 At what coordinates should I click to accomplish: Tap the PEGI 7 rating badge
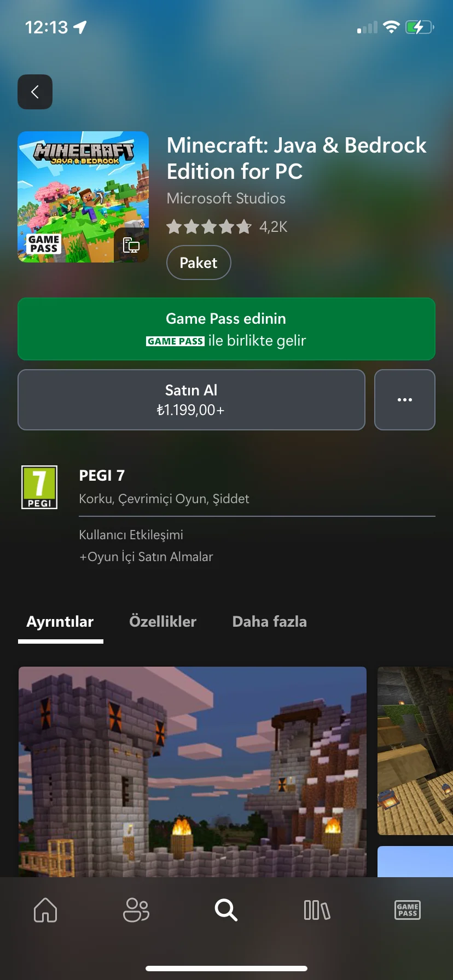(39, 487)
